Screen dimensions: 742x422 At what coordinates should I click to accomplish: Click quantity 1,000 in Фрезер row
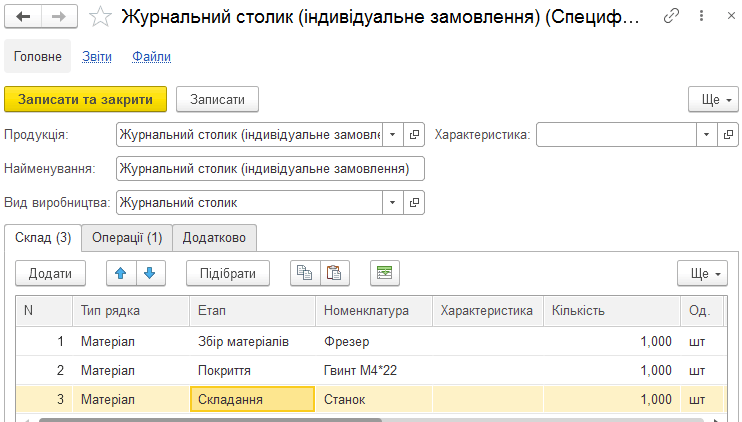pyautogui.click(x=612, y=342)
